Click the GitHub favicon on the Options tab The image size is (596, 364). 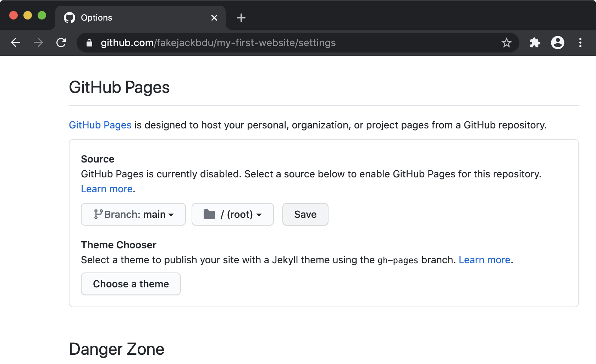point(70,18)
